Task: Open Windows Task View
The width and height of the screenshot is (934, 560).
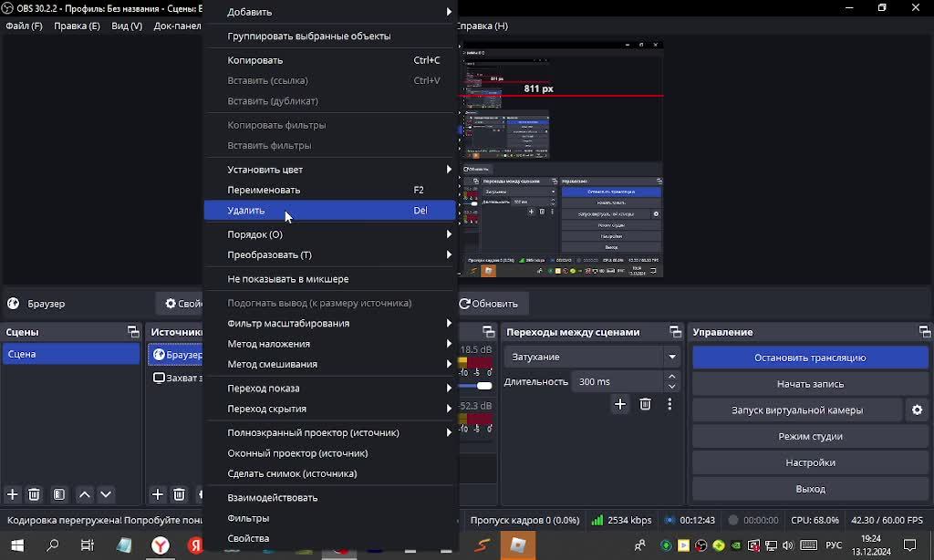Action: tap(88, 545)
